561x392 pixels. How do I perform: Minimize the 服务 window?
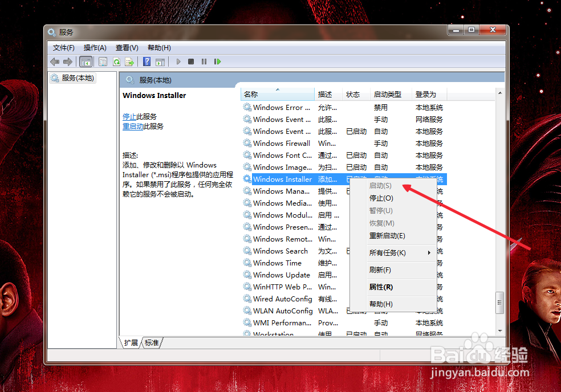[x=456, y=30]
